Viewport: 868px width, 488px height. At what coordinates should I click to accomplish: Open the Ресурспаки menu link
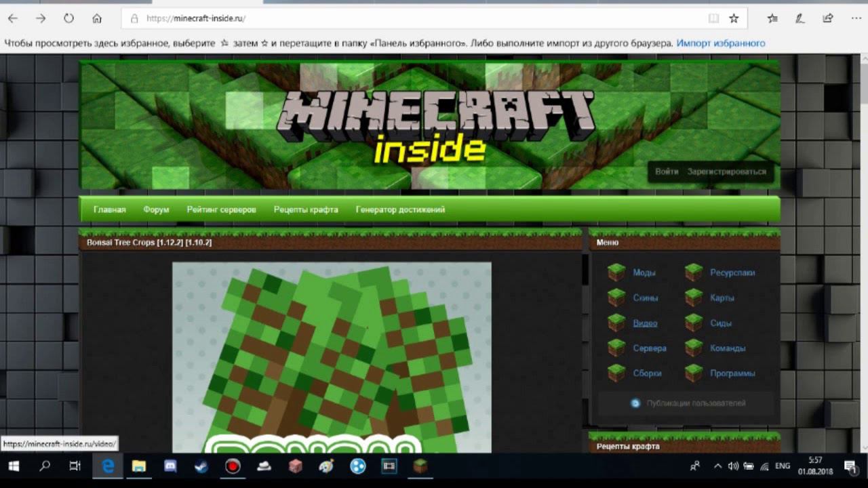click(x=732, y=272)
